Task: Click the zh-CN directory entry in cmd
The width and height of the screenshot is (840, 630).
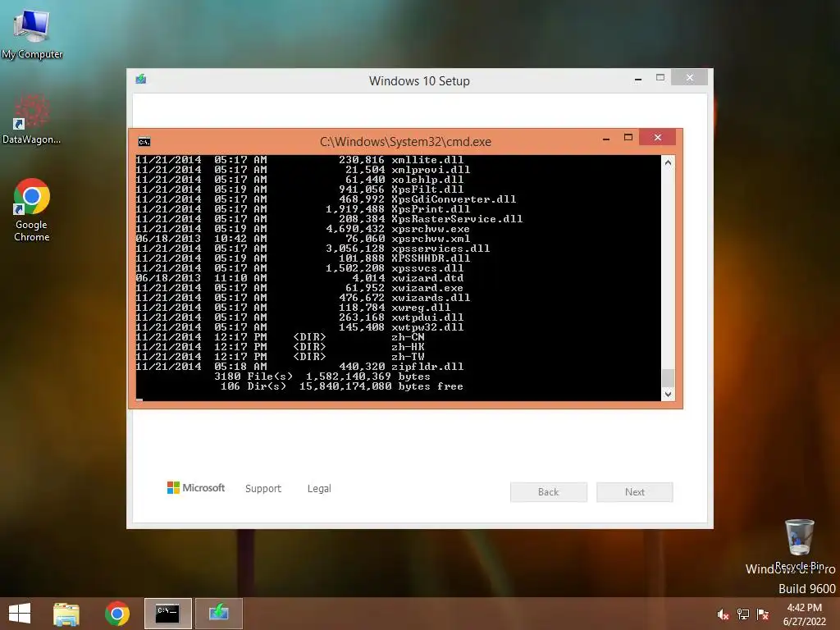Action: [x=408, y=337]
